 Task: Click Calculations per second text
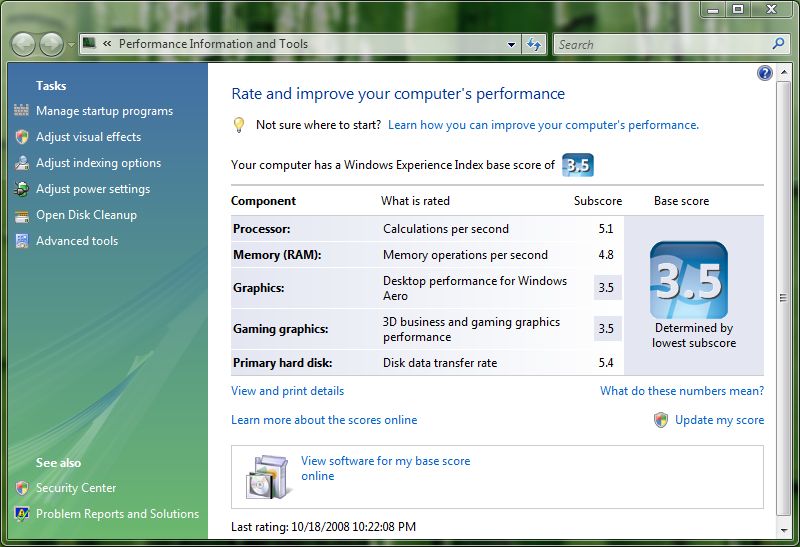[x=446, y=229]
